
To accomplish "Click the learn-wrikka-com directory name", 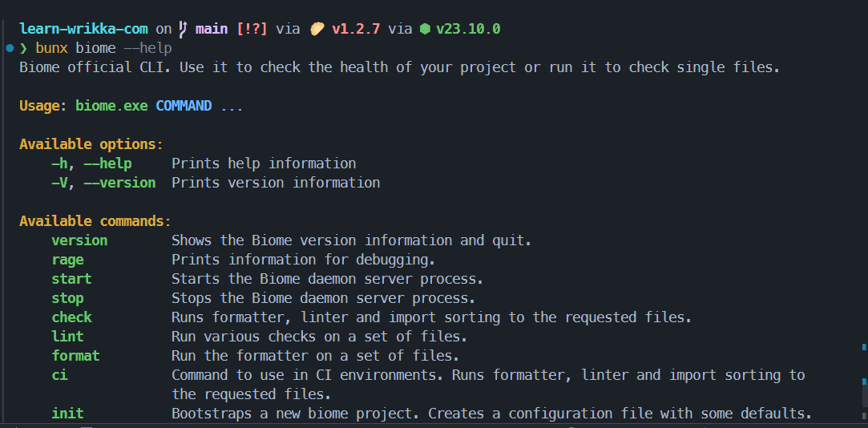I will (x=83, y=29).
